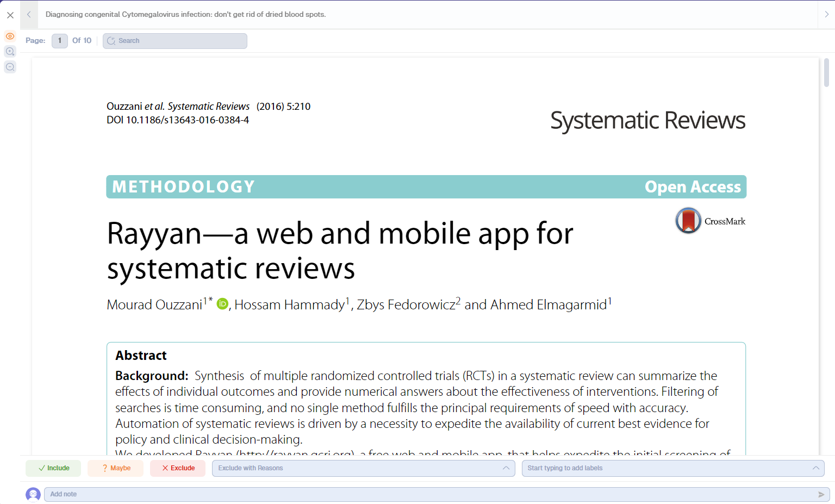The width and height of the screenshot is (835, 504).
Task: Open the Start typing to add labels dropdown
Action: (x=673, y=468)
